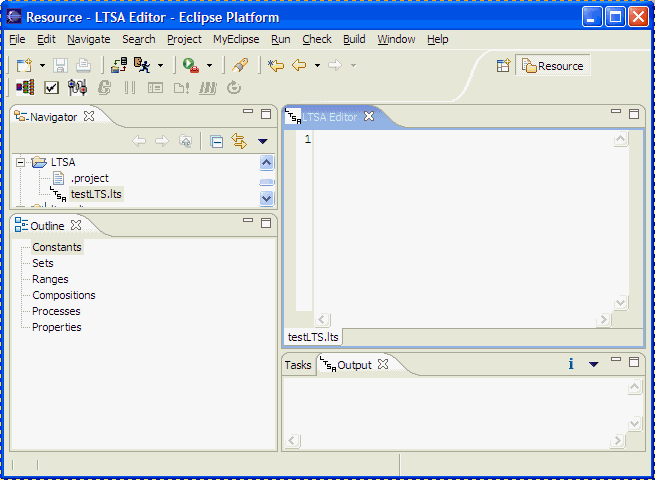This screenshot has height=480, width=655.
Task: Click the New wizard toolbar icon
Action: [x=24, y=65]
